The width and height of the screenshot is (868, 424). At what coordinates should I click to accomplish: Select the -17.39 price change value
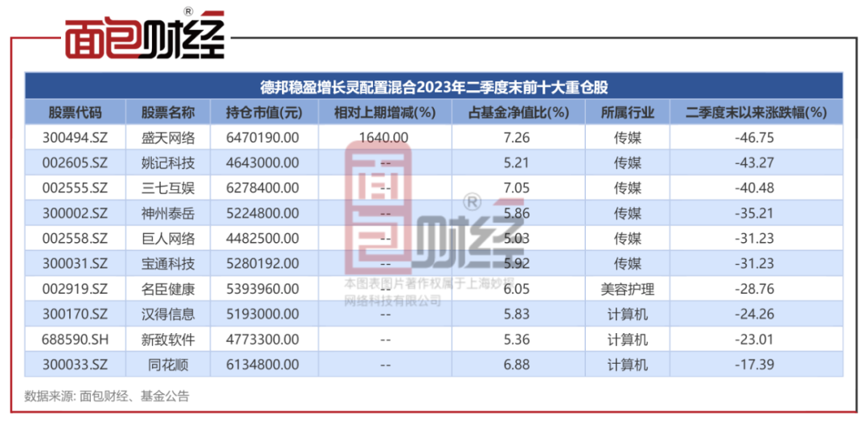tap(756, 365)
